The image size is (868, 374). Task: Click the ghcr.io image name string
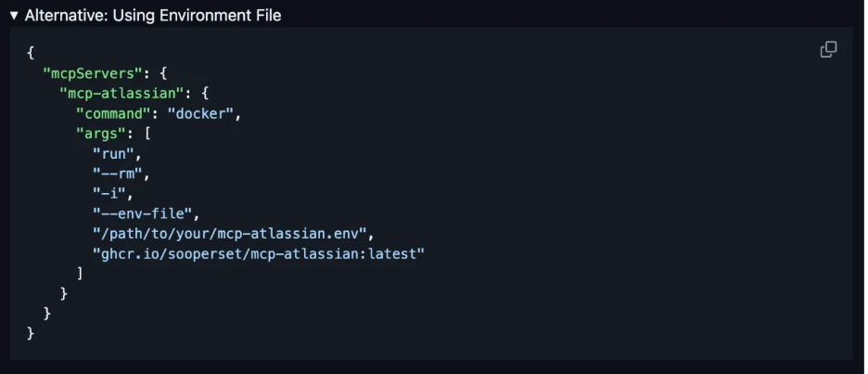[x=258, y=253]
